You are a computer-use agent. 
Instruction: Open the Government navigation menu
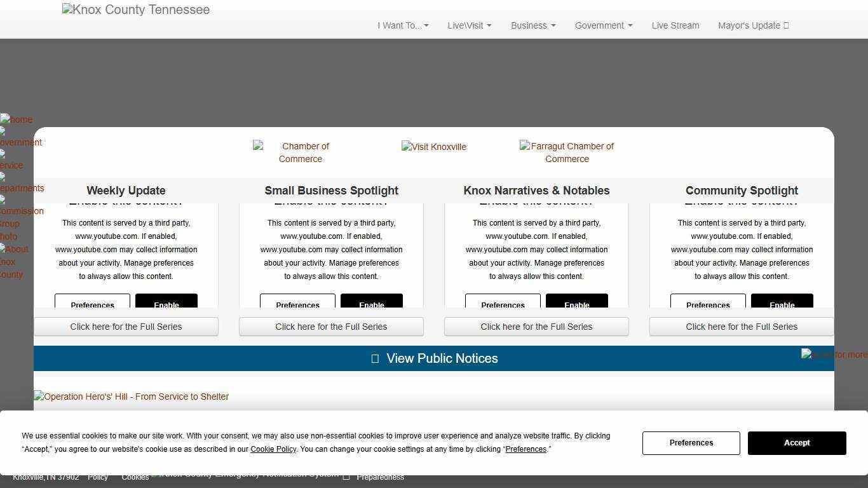(x=603, y=25)
